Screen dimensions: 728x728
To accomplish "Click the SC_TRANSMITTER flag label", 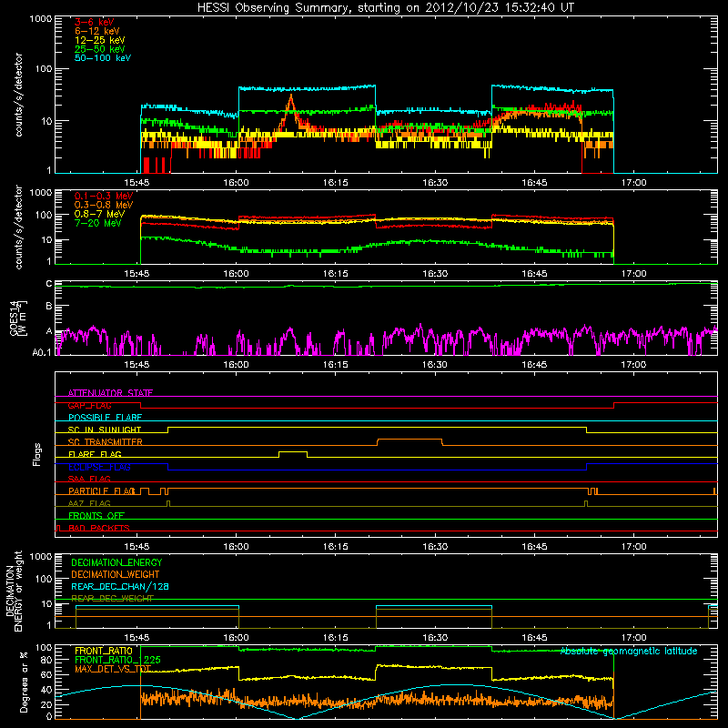I will tap(105, 442).
